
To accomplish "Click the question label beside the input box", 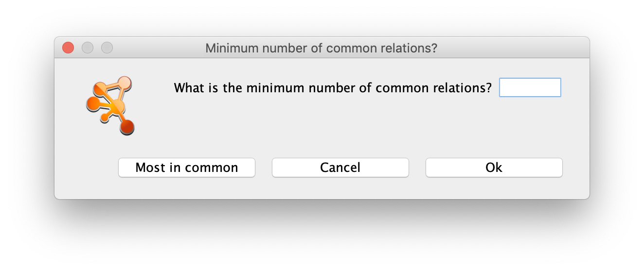I will click(333, 88).
